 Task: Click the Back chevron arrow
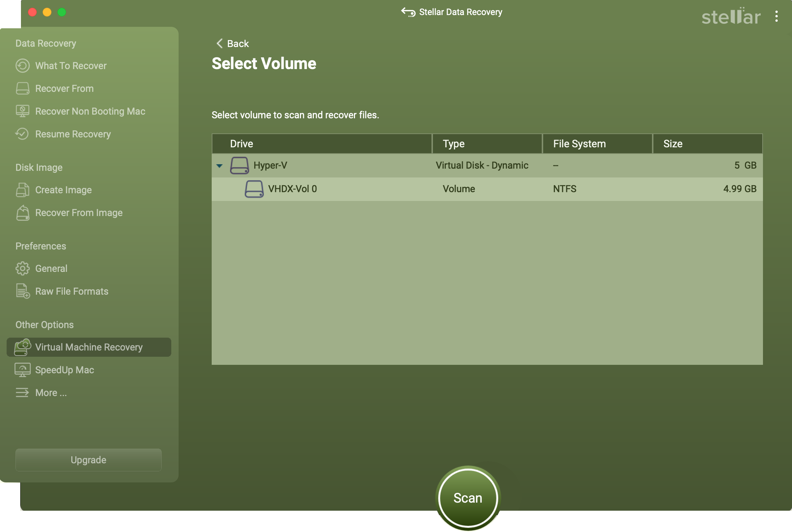tap(219, 43)
